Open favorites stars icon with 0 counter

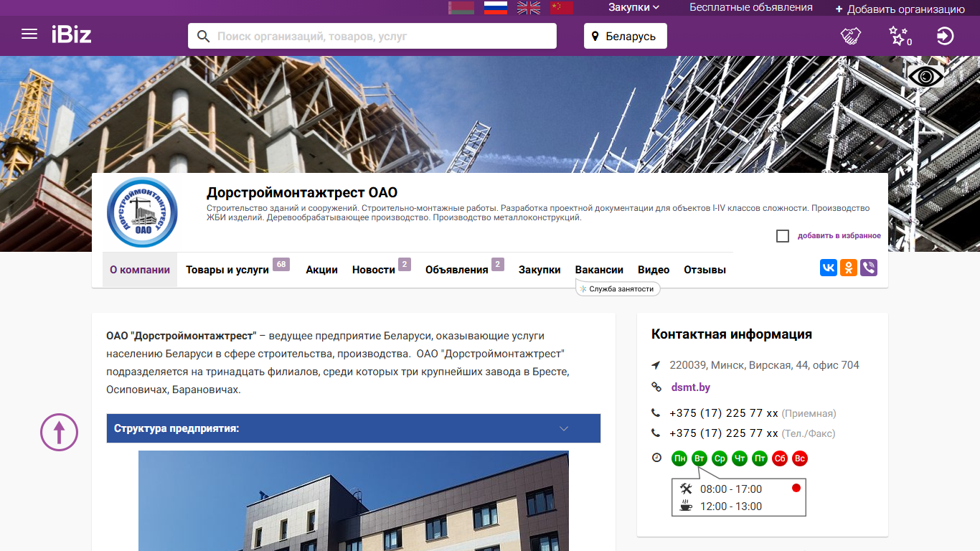point(900,36)
